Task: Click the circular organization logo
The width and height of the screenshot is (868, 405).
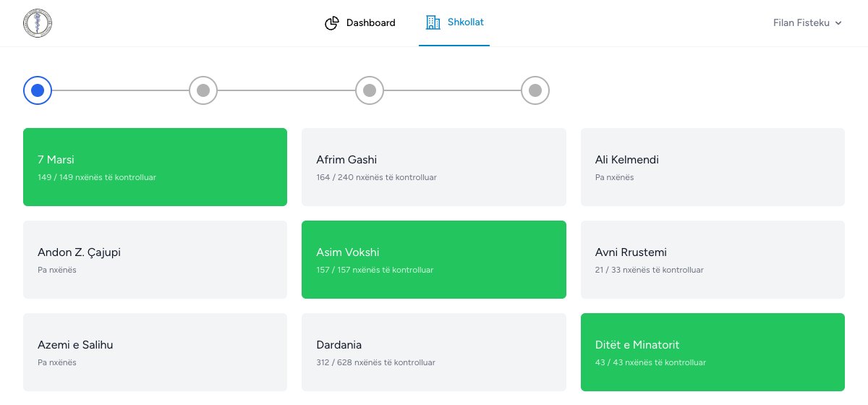Action: (38, 23)
